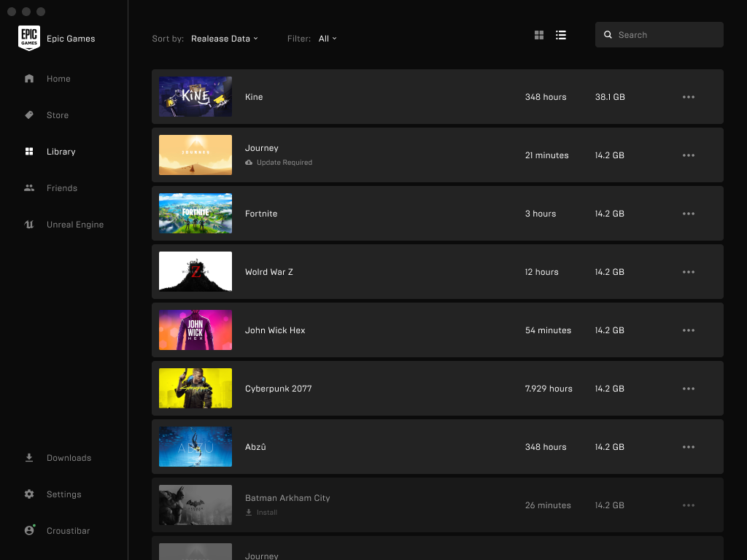
Task: Go to Store in sidebar
Action: 58,115
